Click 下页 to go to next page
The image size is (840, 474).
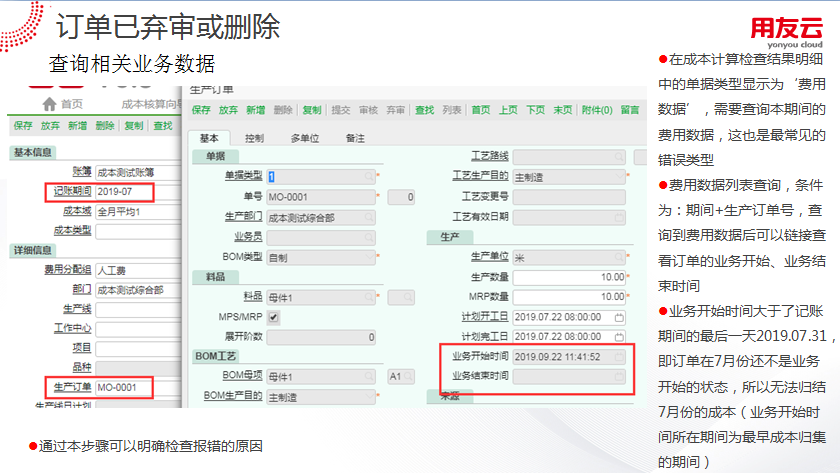tap(536, 110)
